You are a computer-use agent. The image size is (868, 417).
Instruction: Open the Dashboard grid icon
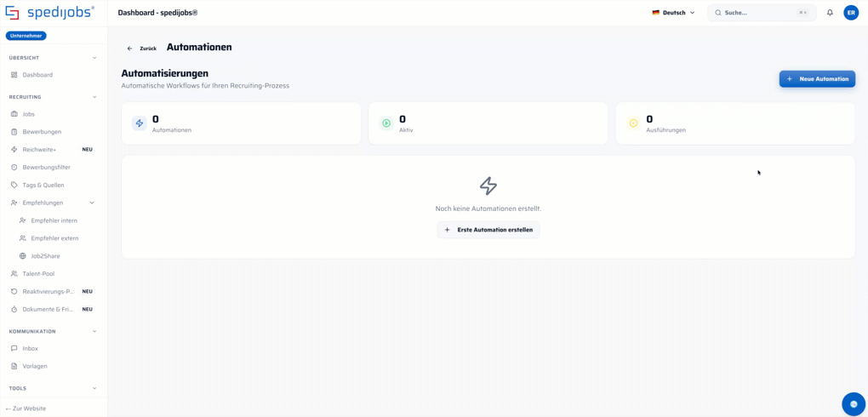pyautogui.click(x=14, y=75)
